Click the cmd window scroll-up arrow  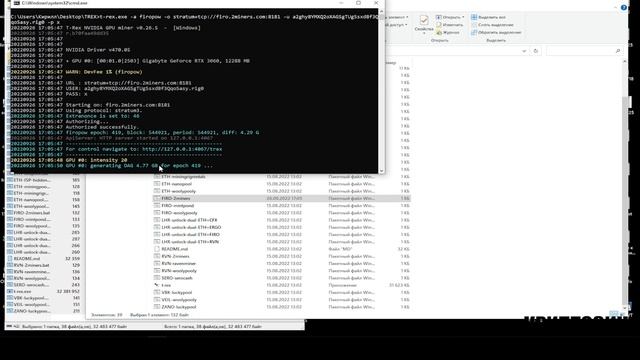coord(382,11)
